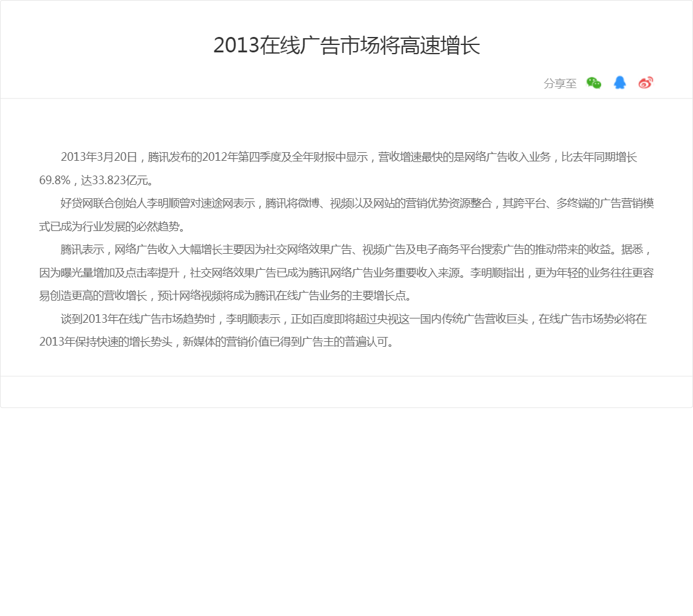This screenshot has width=693, height=616.
Task: Click the line starting with "好贷网联合创始人"
Action: (x=357, y=203)
